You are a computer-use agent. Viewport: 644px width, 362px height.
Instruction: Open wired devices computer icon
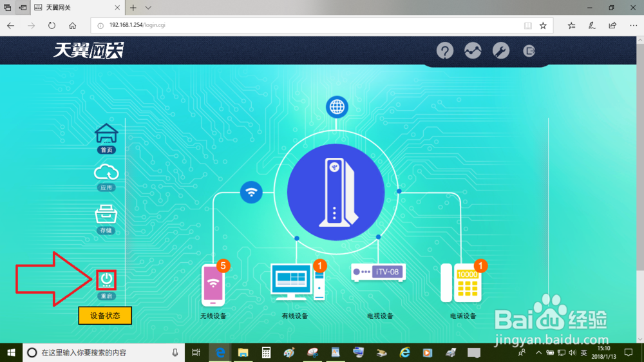298,282
